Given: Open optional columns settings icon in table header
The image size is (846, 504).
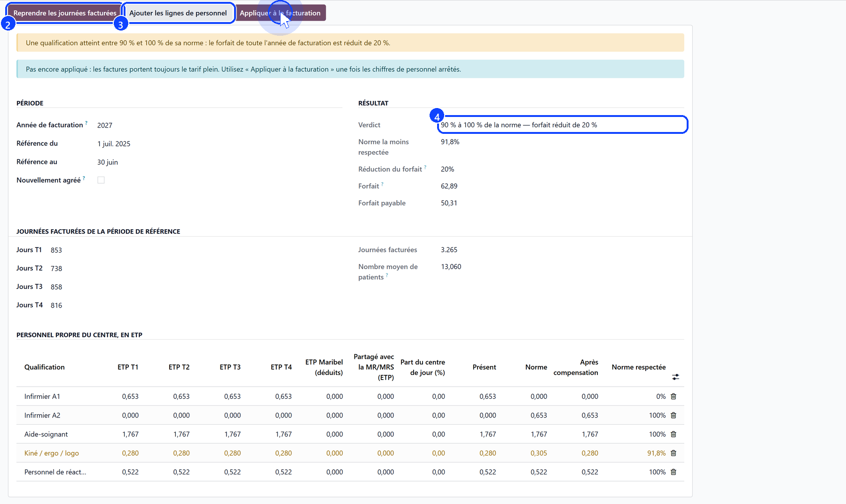Looking at the screenshot, I should [675, 377].
